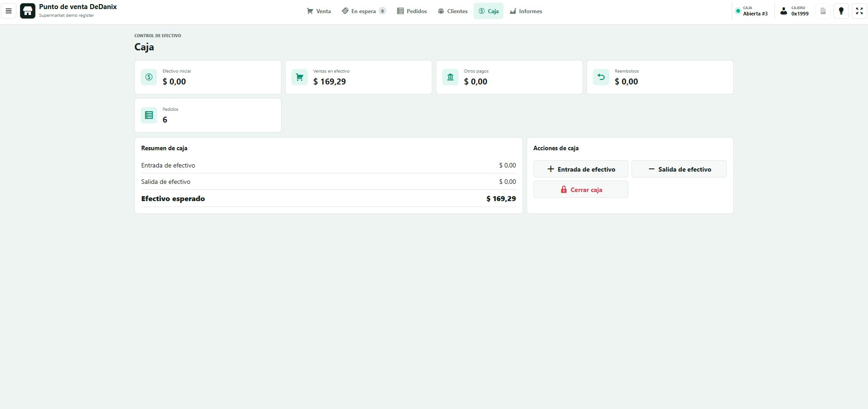The width and height of the screenshot is (868, 409).
Task: Switch to the Pedidos tab
Action: [x=412, y=11]
